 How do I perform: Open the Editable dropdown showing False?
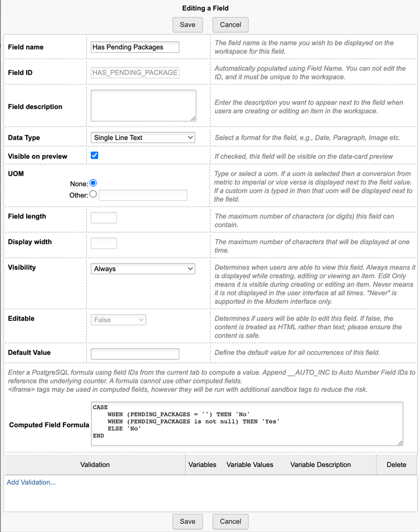119,320
